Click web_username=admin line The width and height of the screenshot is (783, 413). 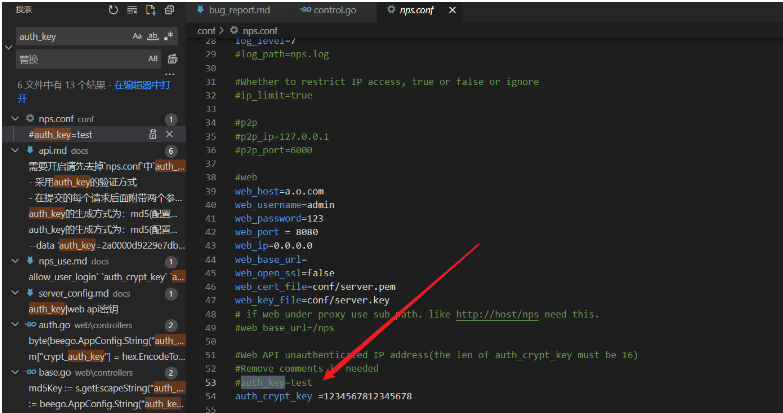[x=285, y=205]
